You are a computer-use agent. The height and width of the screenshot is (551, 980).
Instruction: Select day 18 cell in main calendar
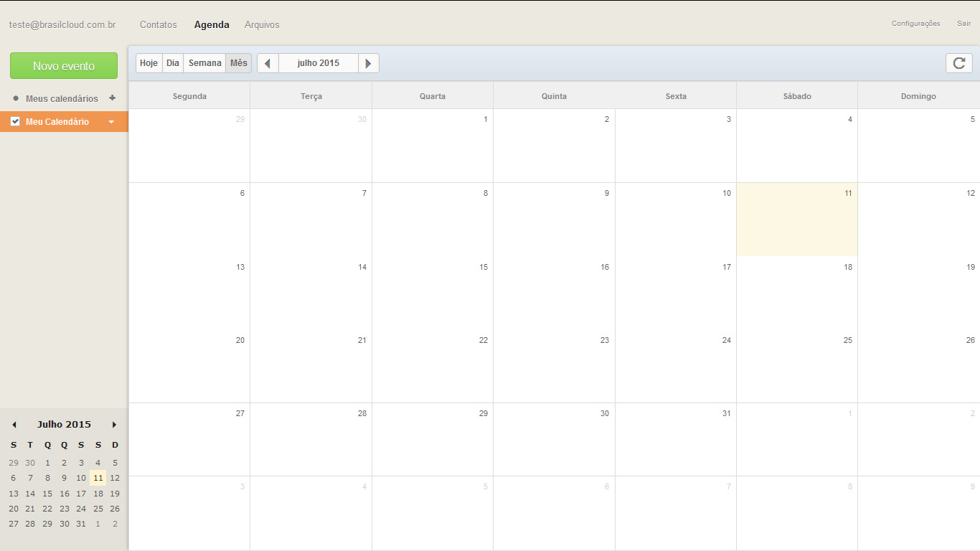(797, 293)
